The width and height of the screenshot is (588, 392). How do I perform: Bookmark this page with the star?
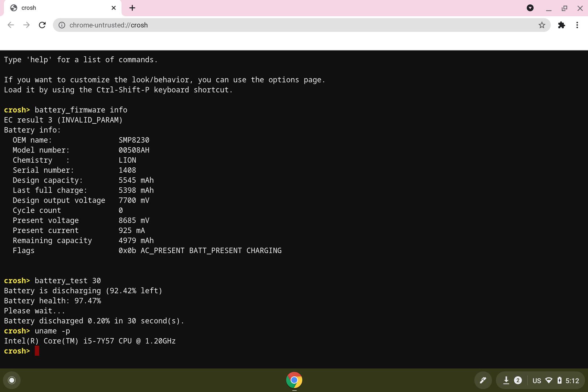tap(542, 25)
